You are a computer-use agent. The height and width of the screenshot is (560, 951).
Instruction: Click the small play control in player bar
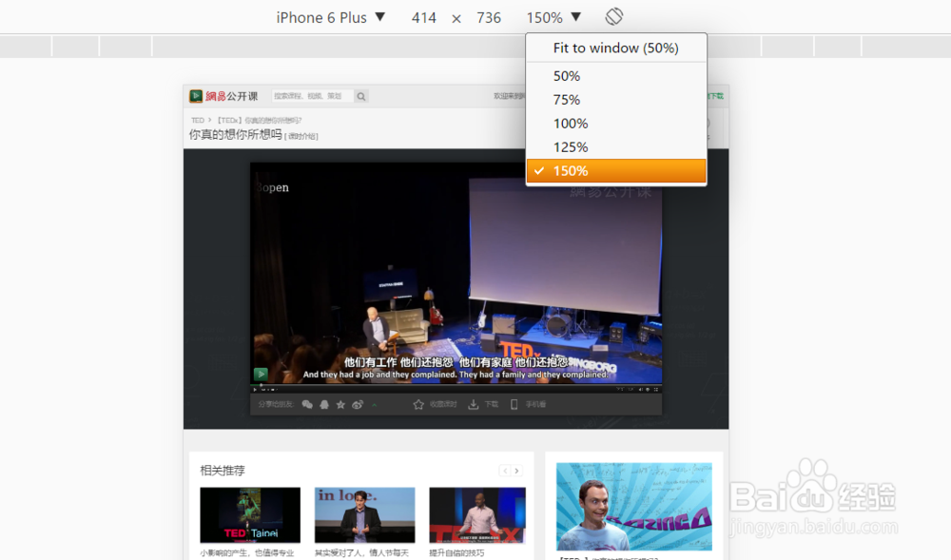point(255,390)
